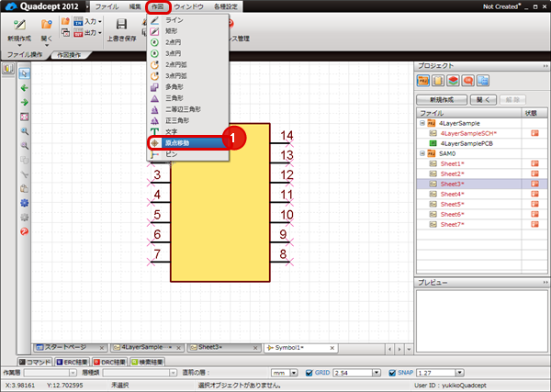Select Sheet5 in the project file tree

[x=452, y=204]
